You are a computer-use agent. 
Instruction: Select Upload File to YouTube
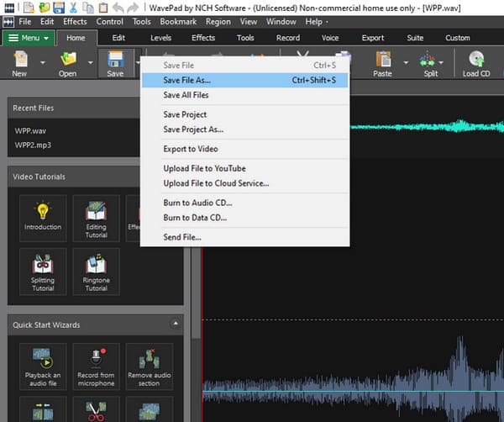(x=245, y=168)
